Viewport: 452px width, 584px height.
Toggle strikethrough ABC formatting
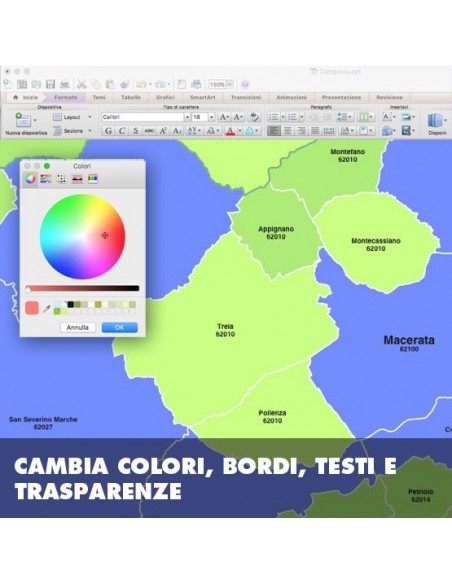149,131
